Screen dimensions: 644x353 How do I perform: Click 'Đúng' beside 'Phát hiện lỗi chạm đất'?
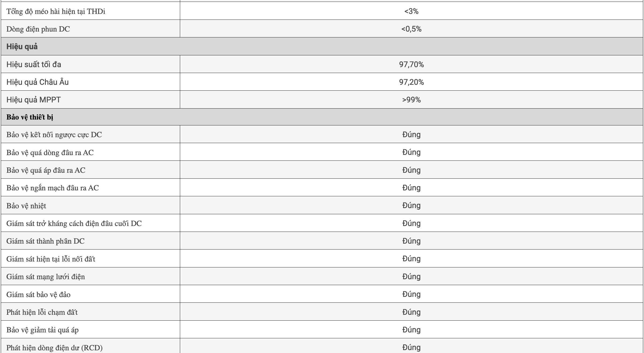411,312
